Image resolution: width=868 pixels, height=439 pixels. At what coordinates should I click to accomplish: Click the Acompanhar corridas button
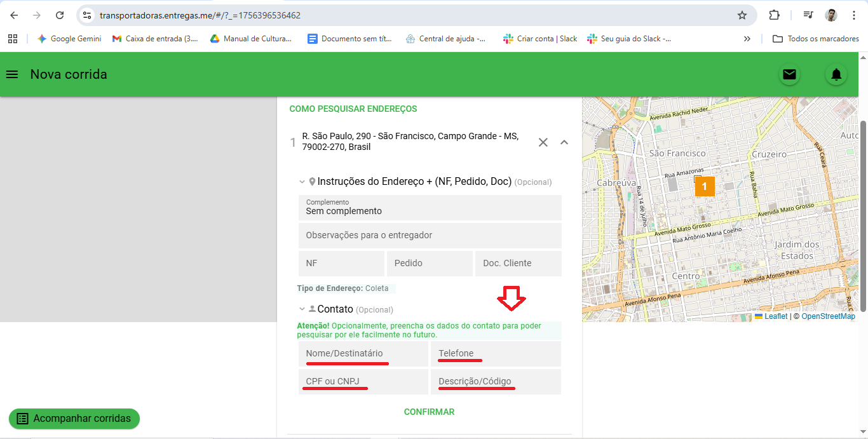(x=74, y=419)
